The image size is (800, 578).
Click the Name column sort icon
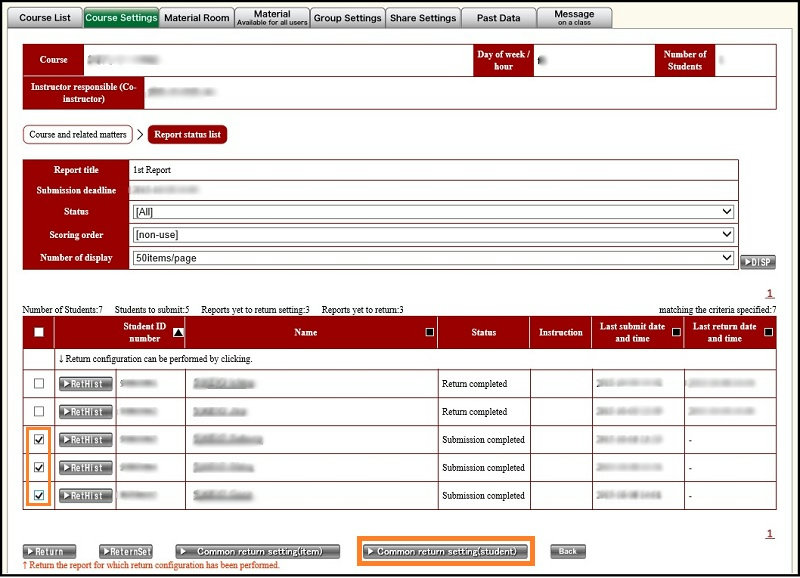(429, 332)
